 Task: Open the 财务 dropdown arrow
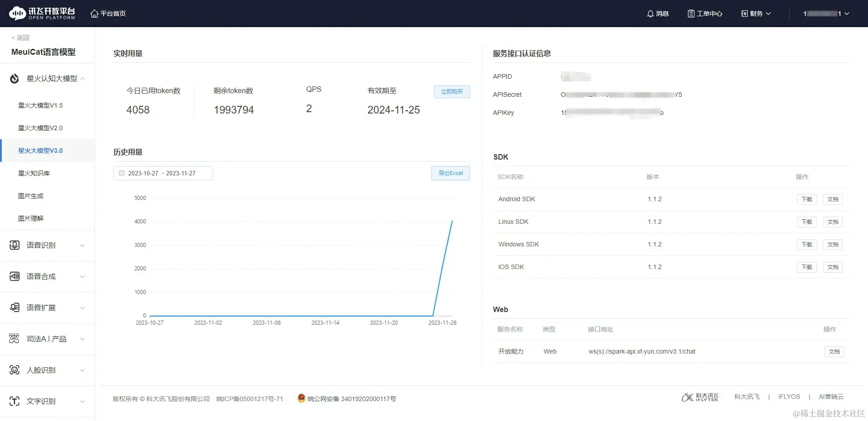[768, 14]
